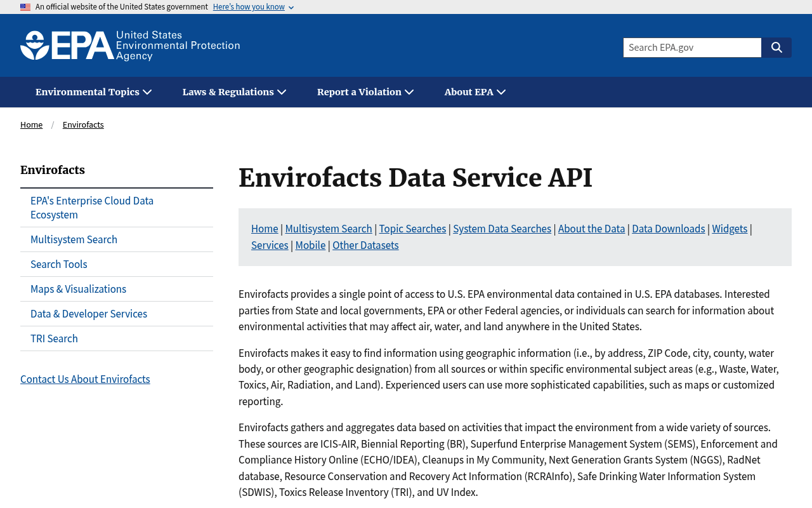
Task: Open Data & Developer Services in the sidebar
Action: tap(117, 314)
